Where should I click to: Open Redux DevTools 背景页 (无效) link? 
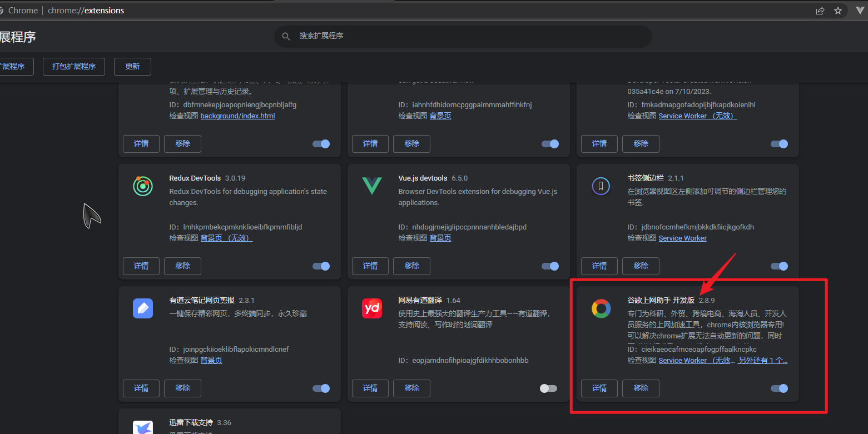226,238
